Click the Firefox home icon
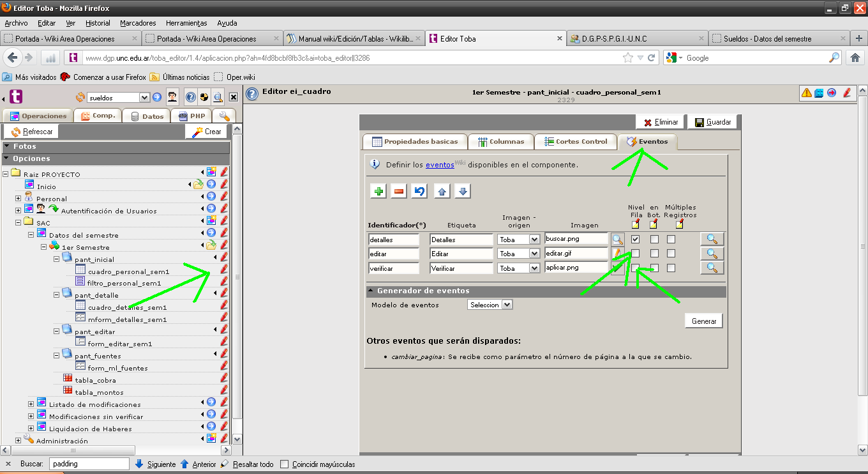 click(x=855, y=57)
